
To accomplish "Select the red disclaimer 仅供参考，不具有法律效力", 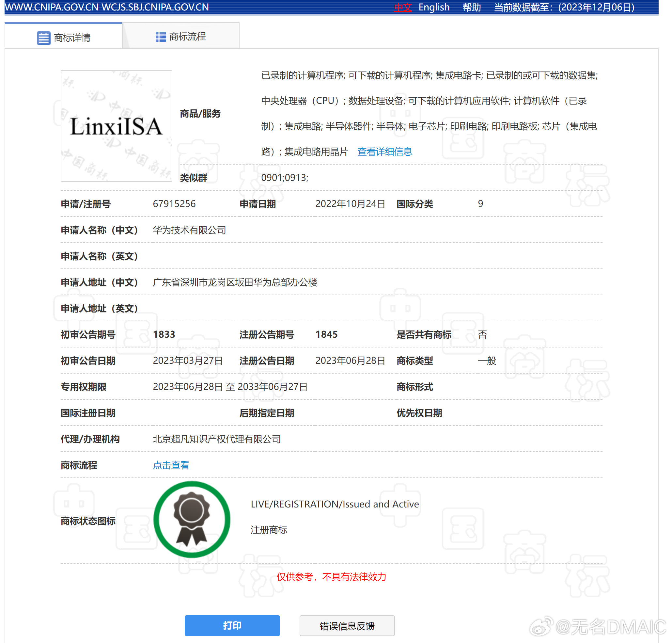I will point(331,576).
